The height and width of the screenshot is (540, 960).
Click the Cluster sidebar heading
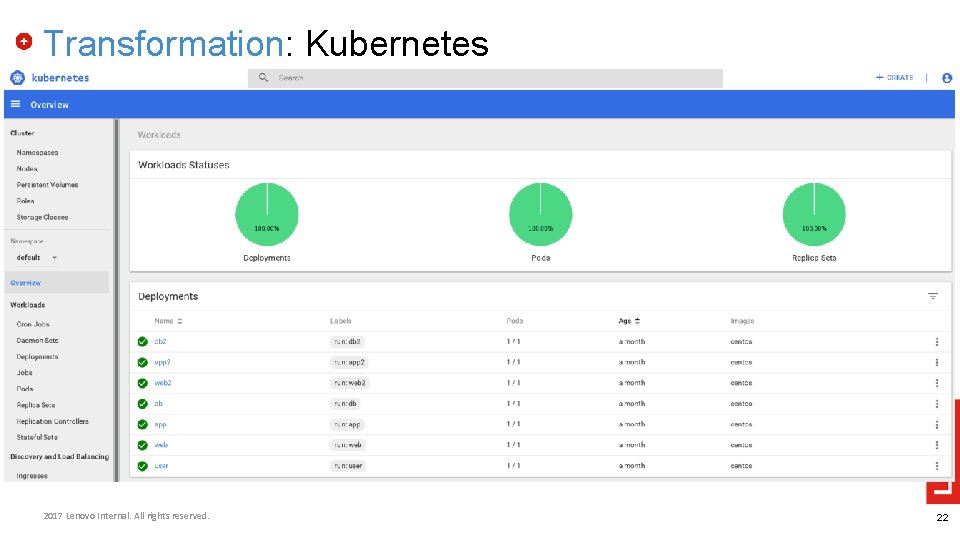[22, 133]
